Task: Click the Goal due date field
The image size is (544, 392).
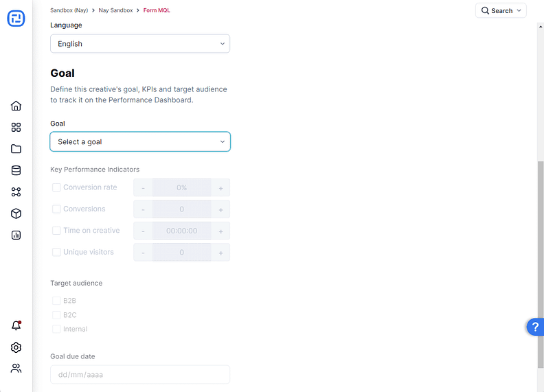Action: tap(140, 375)
